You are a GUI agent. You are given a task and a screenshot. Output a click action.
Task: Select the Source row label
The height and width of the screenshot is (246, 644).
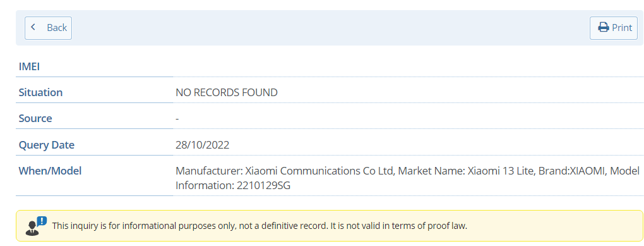35,118
